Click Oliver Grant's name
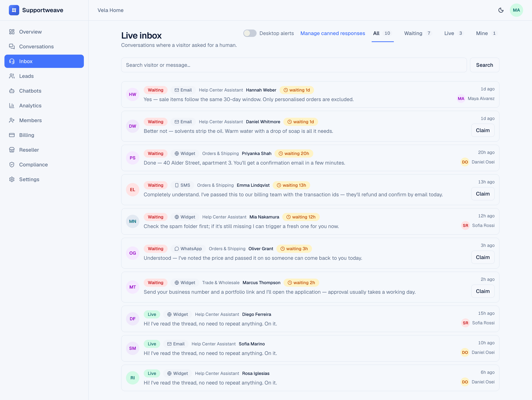 261,248
